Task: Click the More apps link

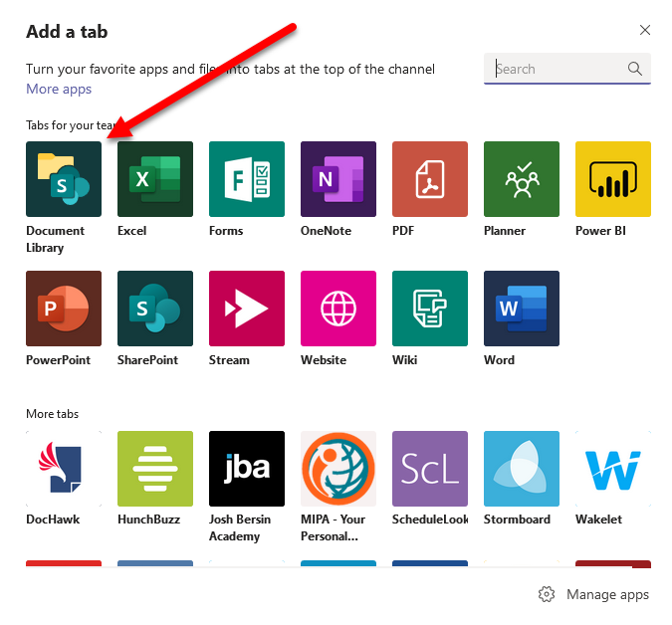Action: (x=59, y=90)
